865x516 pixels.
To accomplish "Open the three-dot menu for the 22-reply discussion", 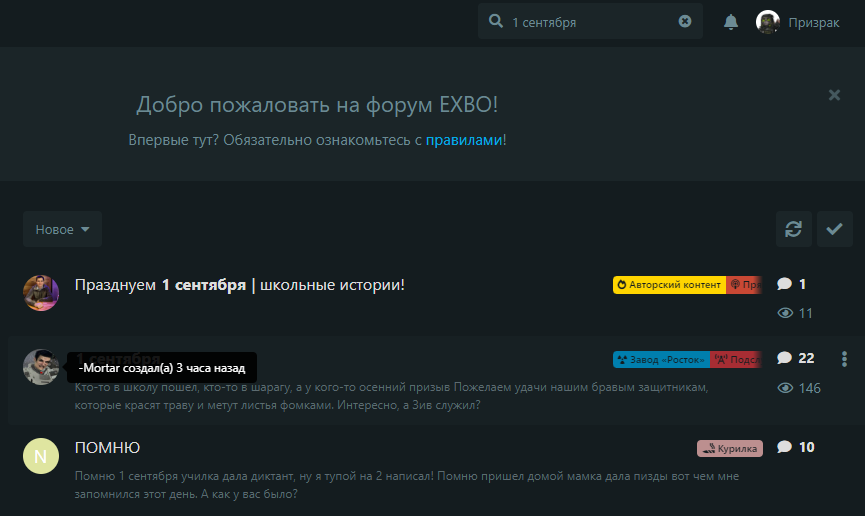I will point(844,359).
